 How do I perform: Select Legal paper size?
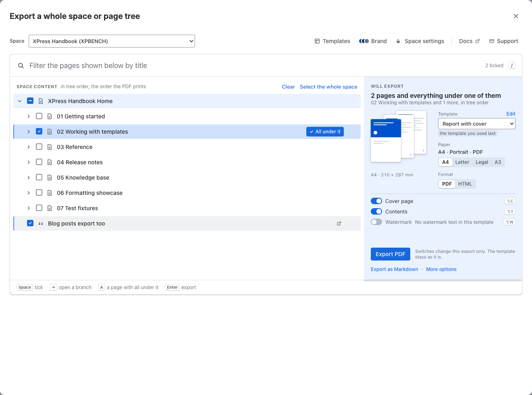(x=482, y=162)
